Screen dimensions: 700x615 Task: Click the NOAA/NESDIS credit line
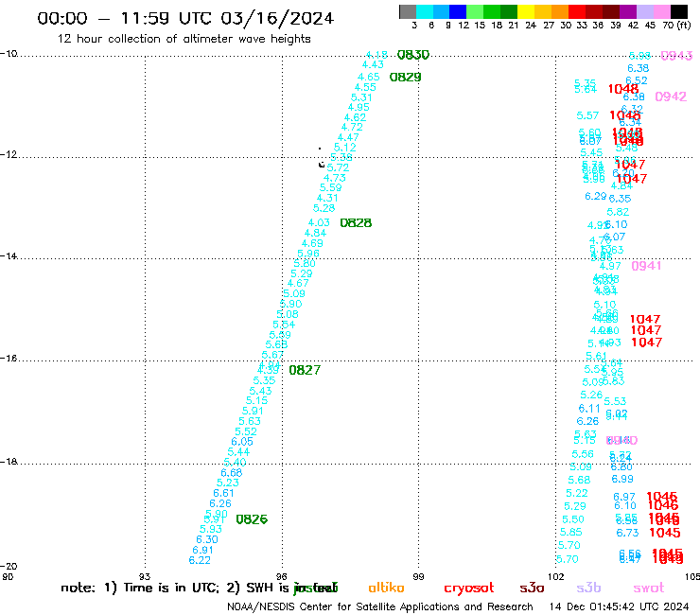coord(380,606)
